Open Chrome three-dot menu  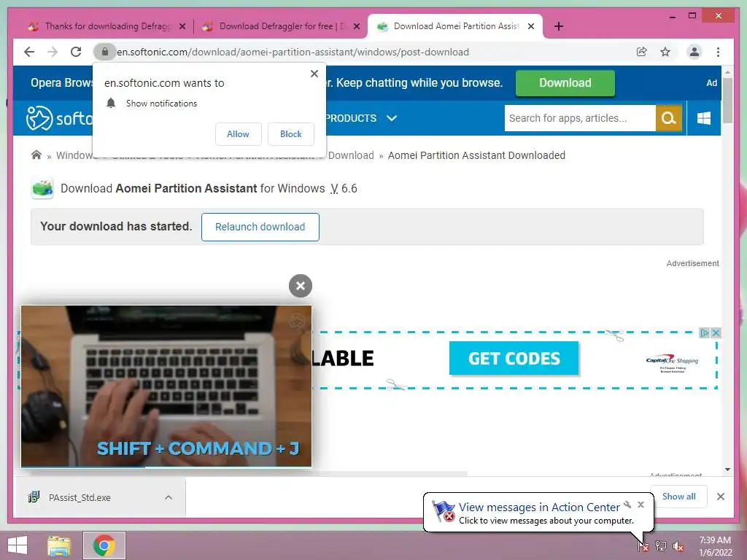tap(718, 52)
